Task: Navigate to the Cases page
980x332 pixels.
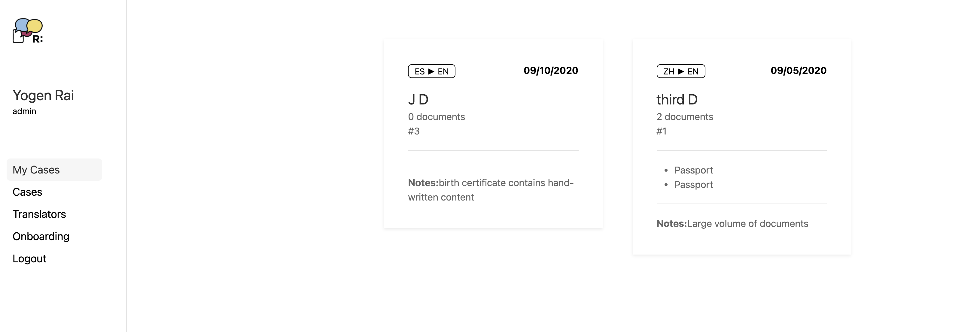Action: 27,192
